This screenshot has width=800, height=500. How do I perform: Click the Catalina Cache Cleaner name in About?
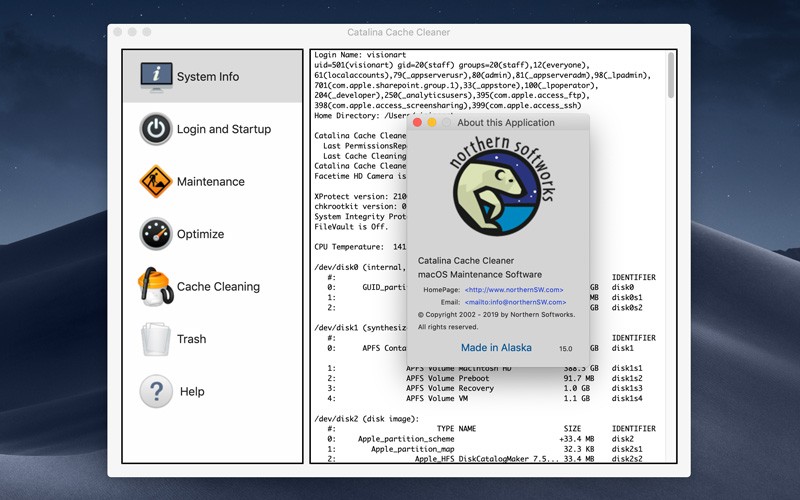pyautogui.click(x=466, y=261)
